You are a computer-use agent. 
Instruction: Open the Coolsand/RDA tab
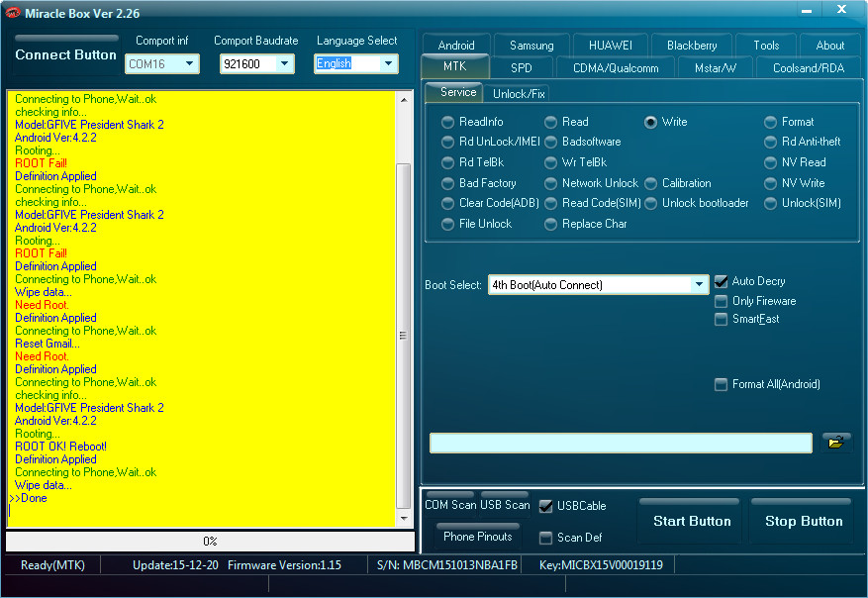coord(809,68)
